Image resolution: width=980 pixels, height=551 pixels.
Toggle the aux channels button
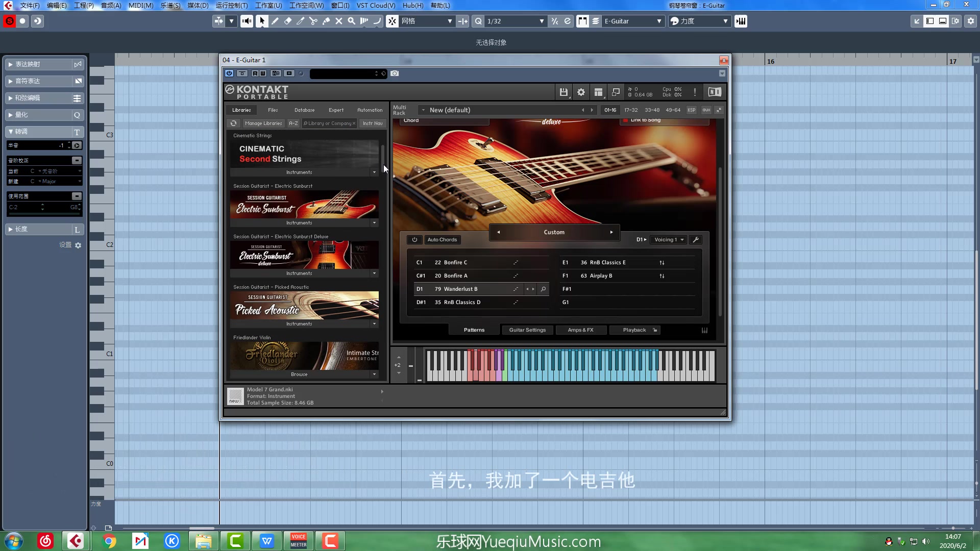(706, 110)
